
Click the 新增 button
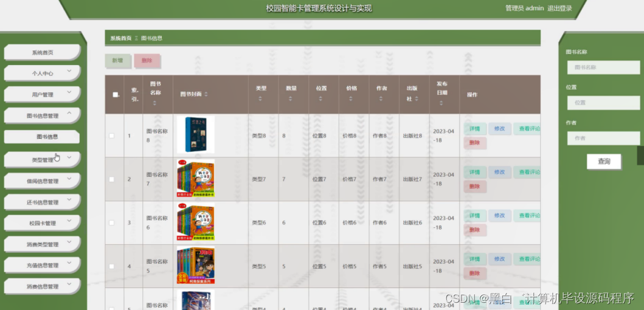(118, 60)
